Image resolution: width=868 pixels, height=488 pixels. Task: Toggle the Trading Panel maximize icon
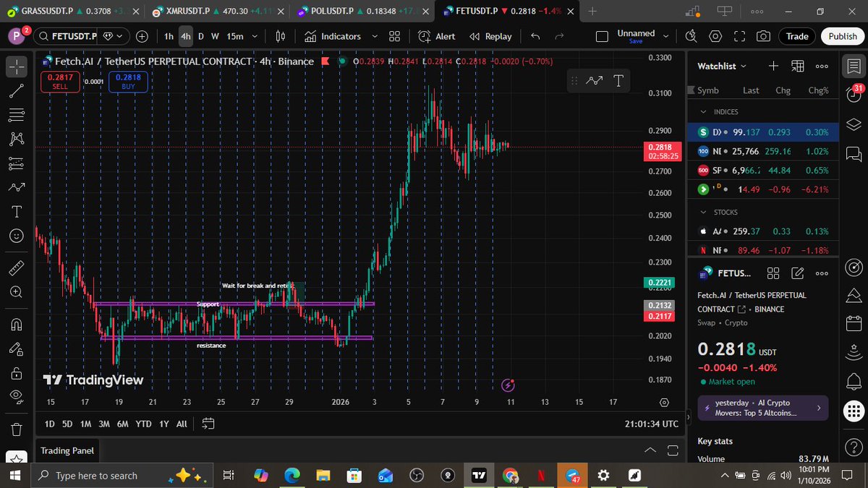[x=673, y=450]
